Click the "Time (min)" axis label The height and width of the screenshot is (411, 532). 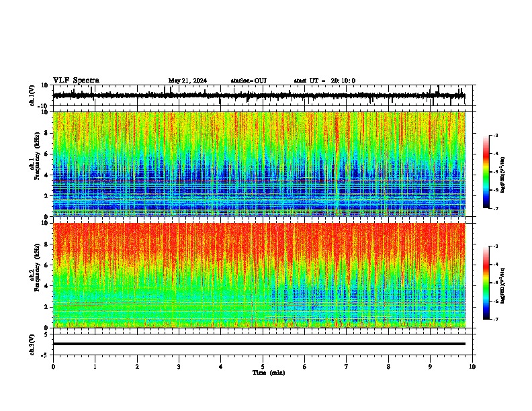(269, 373)
